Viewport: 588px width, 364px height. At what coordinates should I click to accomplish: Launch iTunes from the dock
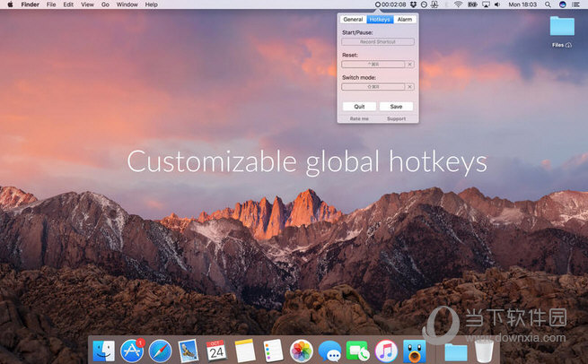click(386, 351)
